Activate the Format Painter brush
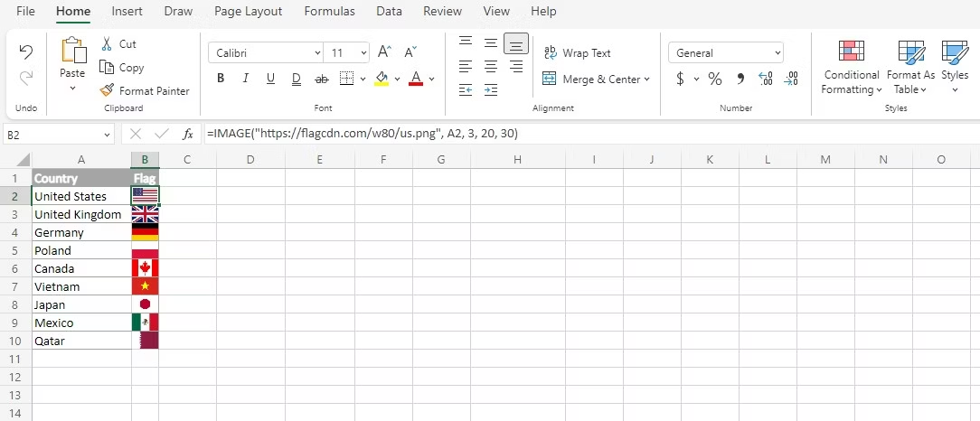Viewport: 980px width, 421px height. 107,90
